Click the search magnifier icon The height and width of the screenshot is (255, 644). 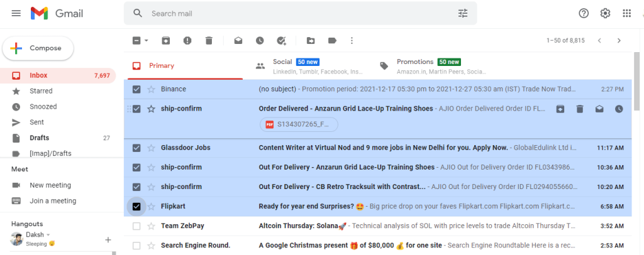point(138,13)
